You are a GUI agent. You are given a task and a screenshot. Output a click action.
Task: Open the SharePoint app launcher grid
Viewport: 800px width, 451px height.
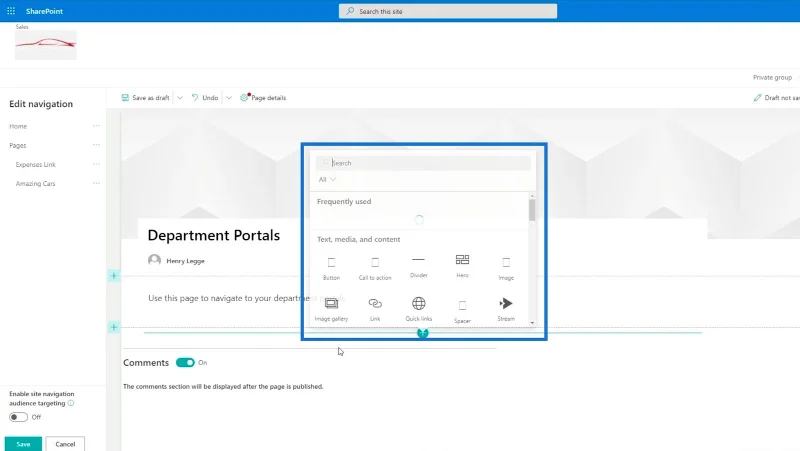11,11
